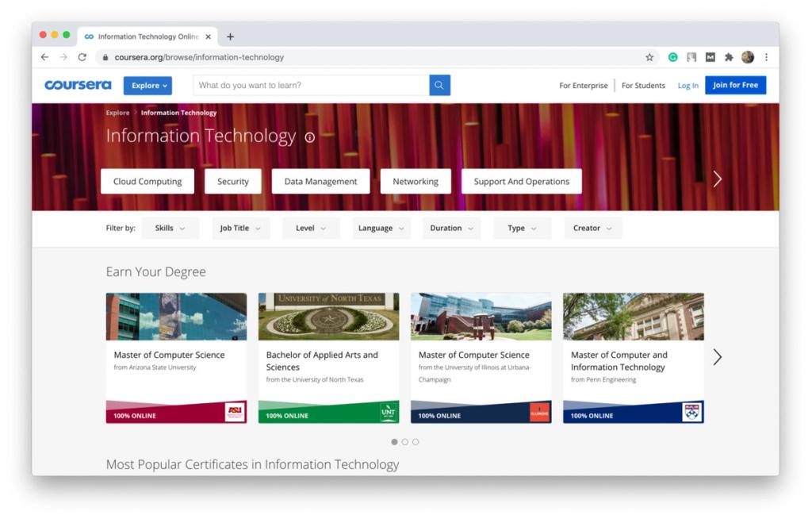
Task: Open Chrome three-dot menu
Action: [767, 57]
